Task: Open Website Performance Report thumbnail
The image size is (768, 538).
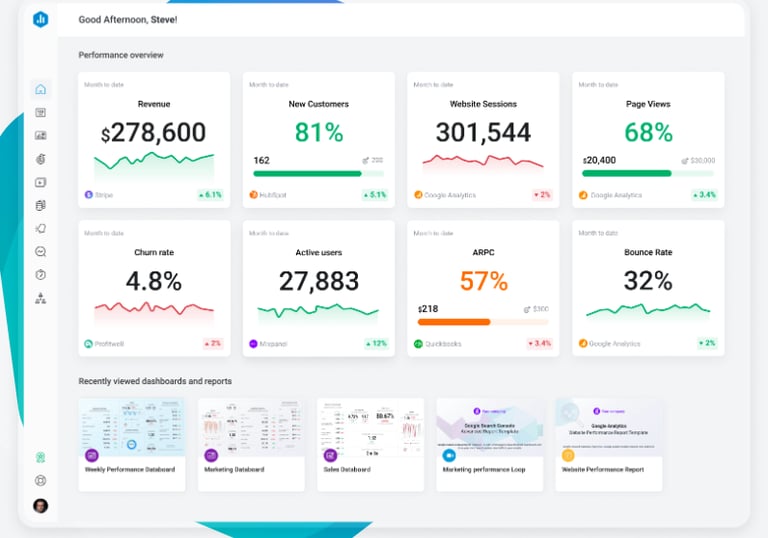Action: pyautogui.click(x=609, y=427)
